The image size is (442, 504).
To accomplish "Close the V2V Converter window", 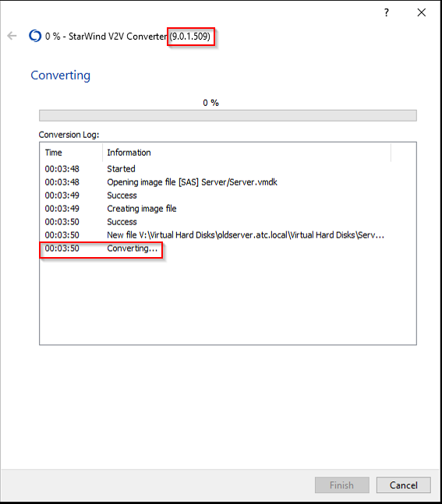I will 422,12.
